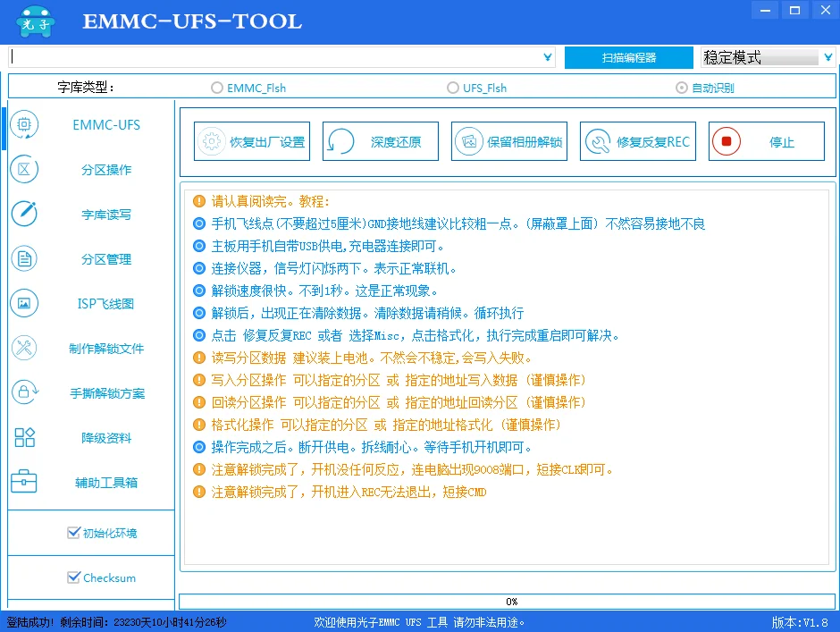Image resolution: width=840 pixels, height=632 pixels.
Task: Click the 降级资料 grid icon
Action: click(24, 437)
